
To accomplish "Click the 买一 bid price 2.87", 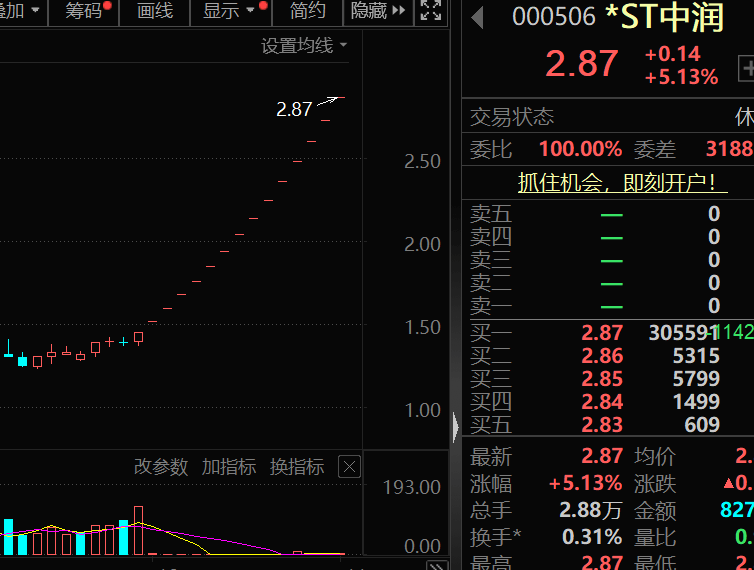I will (602, 333).
